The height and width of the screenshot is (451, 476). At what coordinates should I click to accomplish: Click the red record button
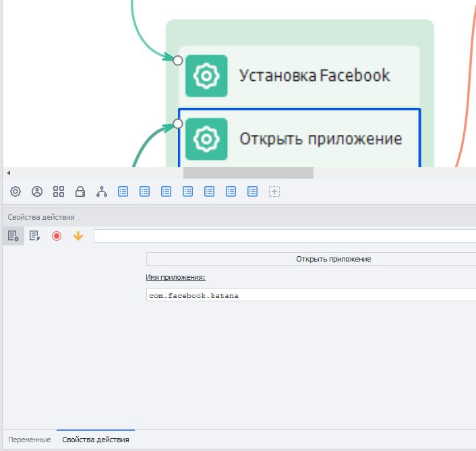(x=57, y=236)
